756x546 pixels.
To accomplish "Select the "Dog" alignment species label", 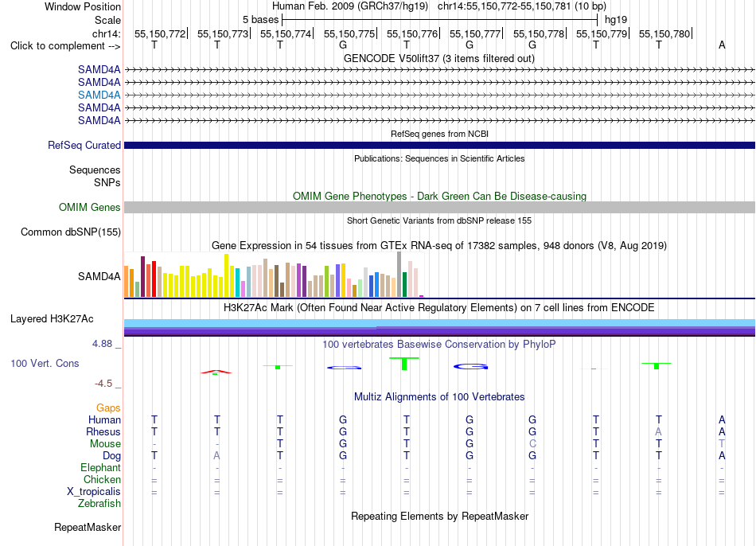I will pyautogui.click(x=111, y=456).
